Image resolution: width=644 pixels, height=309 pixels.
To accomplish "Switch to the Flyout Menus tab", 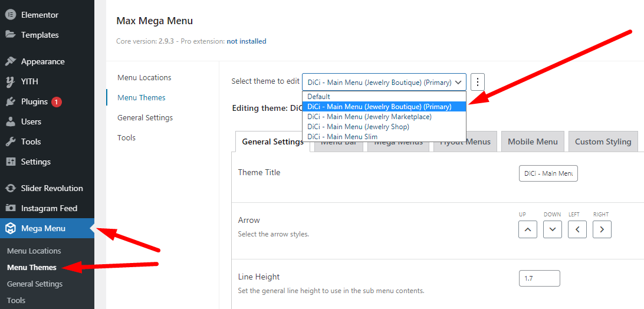I will coord(465,142).
